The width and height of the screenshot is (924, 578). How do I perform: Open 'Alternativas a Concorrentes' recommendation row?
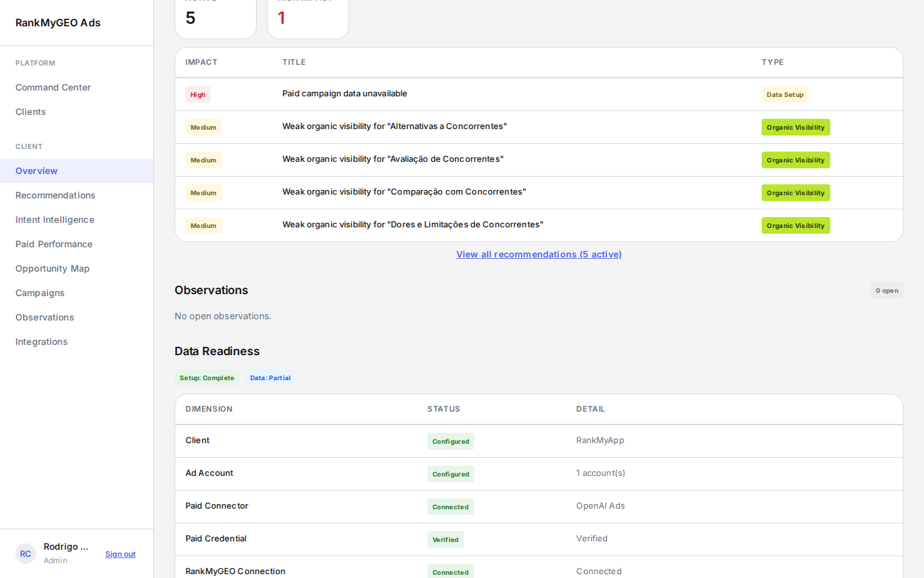click(539, 127)
